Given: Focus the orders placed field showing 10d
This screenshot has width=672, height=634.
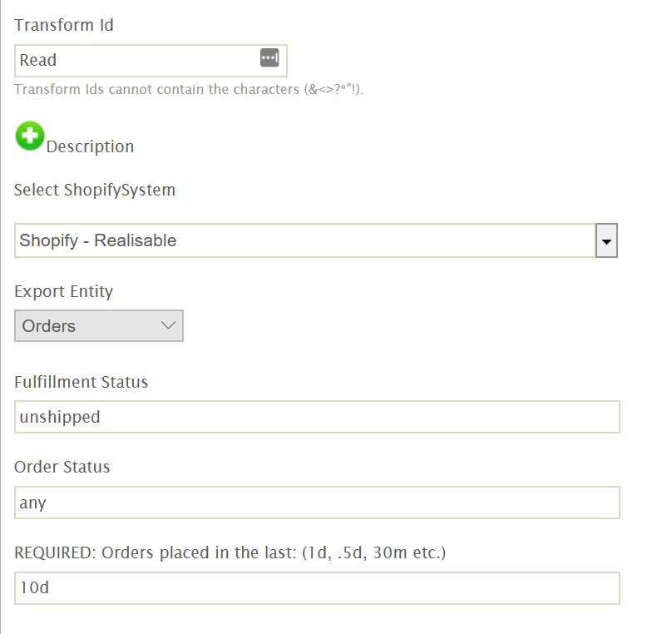Looking at the screenshot, I should [x=317, y=587].
